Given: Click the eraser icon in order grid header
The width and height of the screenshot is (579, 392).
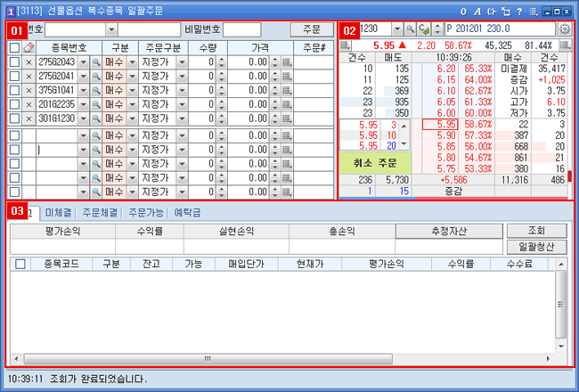Looking at the screenshot, I should tap(29, 47).
